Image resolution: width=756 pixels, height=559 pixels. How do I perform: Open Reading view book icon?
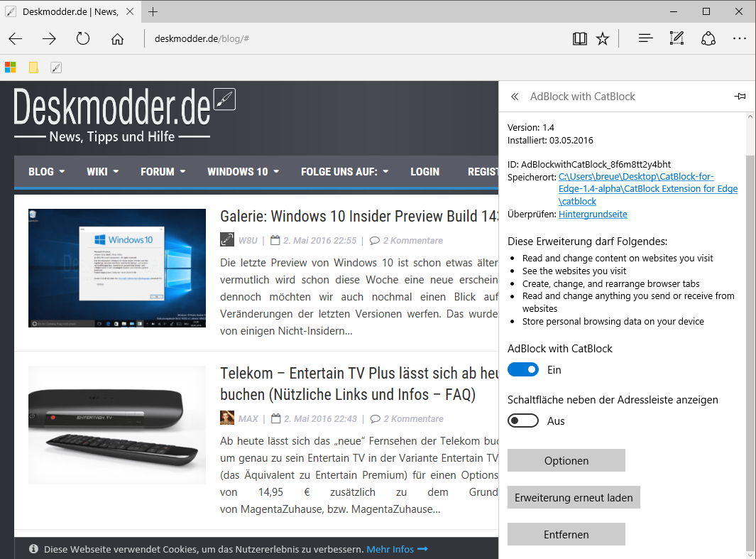coord(579,38)
